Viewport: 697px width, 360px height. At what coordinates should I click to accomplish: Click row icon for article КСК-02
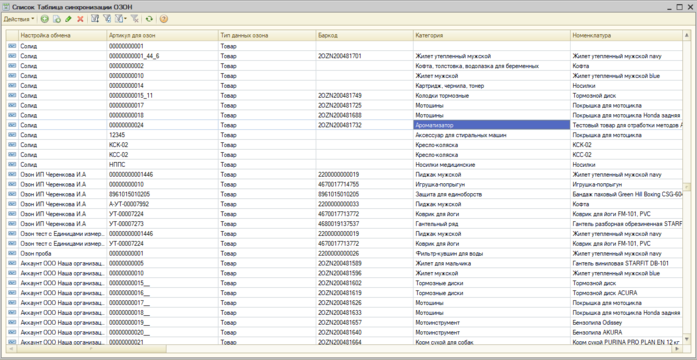pyautogui.click(x=12, y=145)
